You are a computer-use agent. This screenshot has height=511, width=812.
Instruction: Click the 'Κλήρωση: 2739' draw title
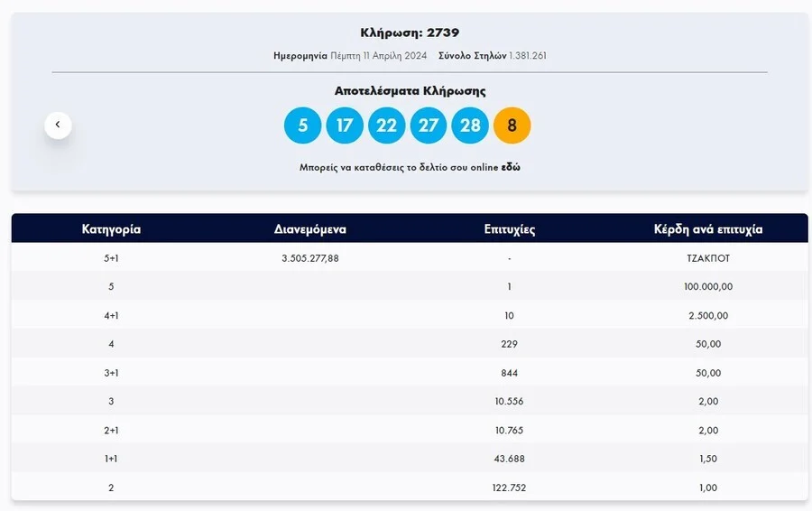click(410, 33)
